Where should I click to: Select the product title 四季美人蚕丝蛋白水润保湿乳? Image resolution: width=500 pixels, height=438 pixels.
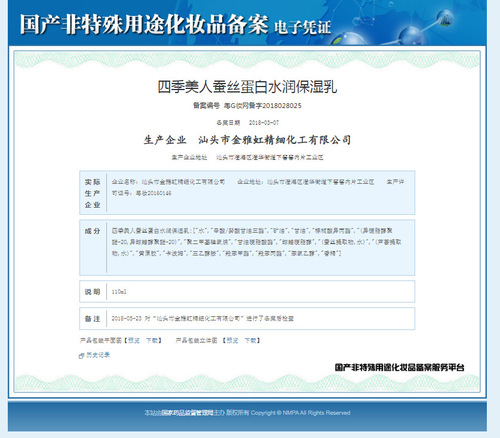[247, 87]
